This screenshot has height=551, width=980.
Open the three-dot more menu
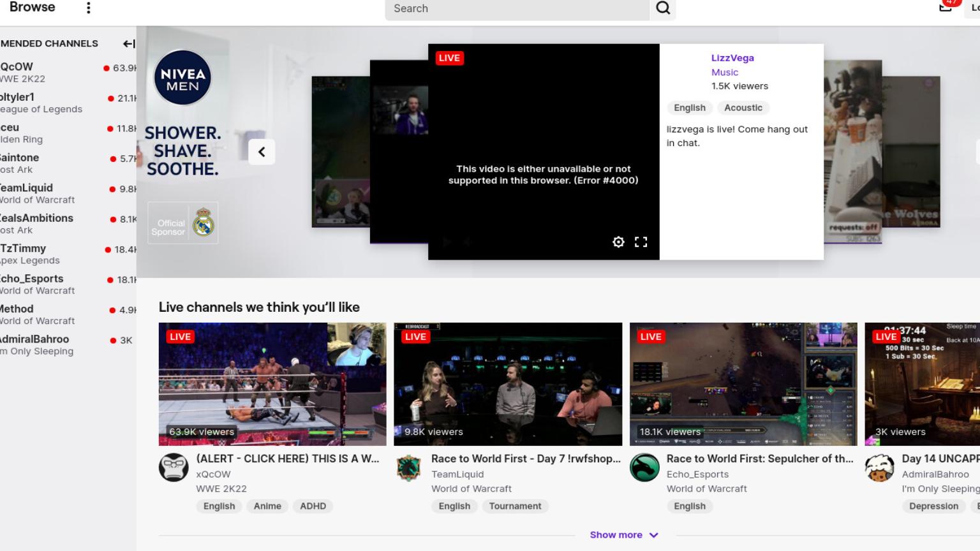tap(89, 8)
